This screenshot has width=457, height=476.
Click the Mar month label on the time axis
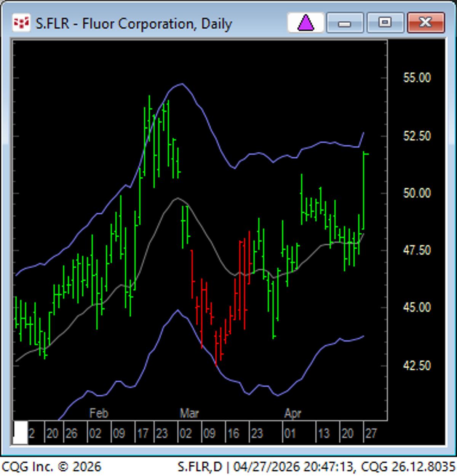(189, 413)
